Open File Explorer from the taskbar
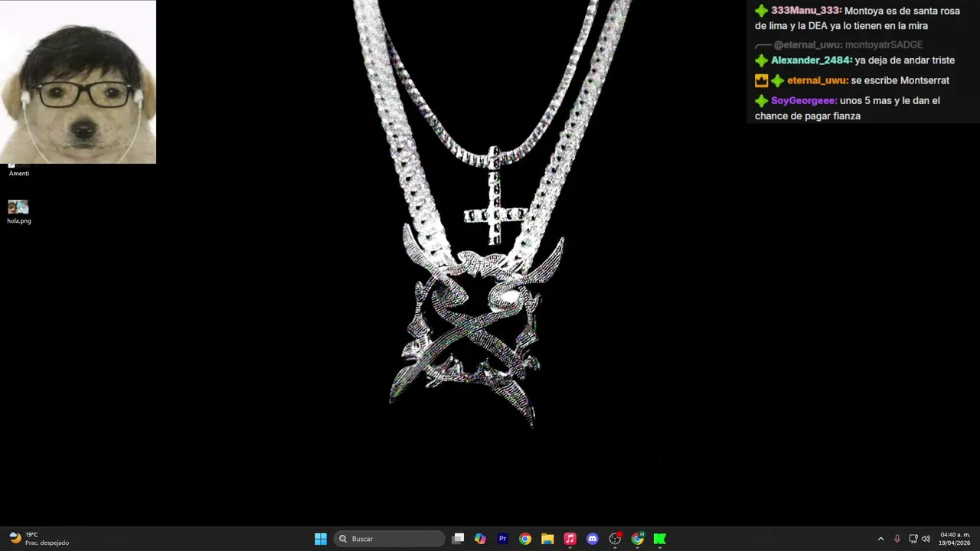This screenshot has height=551, width=980. (x=547, y=539)
